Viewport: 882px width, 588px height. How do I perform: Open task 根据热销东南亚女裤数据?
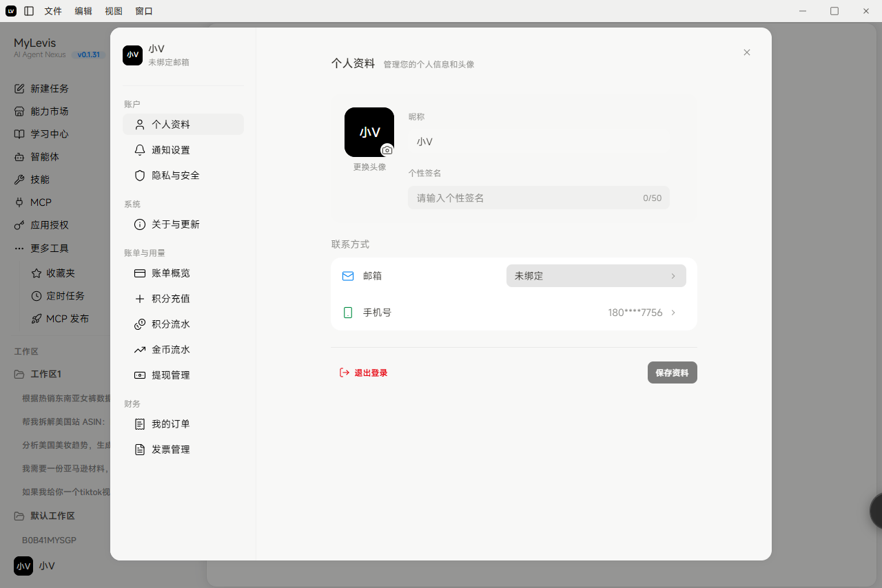(x=65, y=398)
